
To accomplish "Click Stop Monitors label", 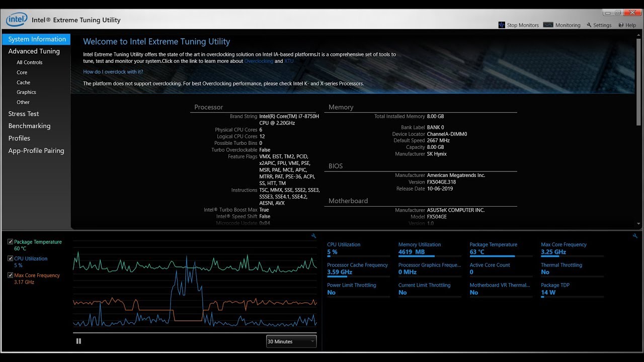I will [x=523, y=25].
